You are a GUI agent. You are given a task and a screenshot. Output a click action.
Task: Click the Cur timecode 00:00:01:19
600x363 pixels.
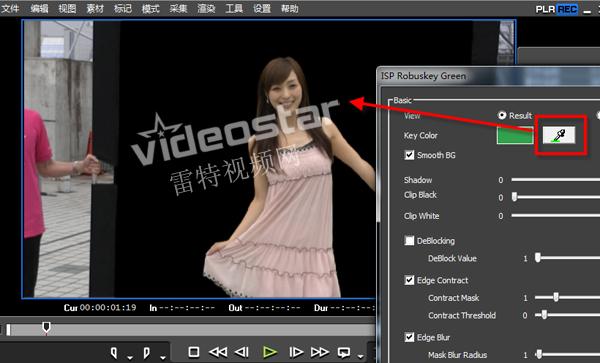point(108,308)
